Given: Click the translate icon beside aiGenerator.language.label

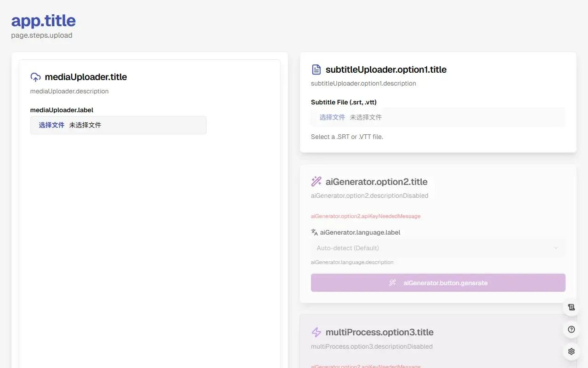Looking at the screenshot, I should [x=314, y=232].
